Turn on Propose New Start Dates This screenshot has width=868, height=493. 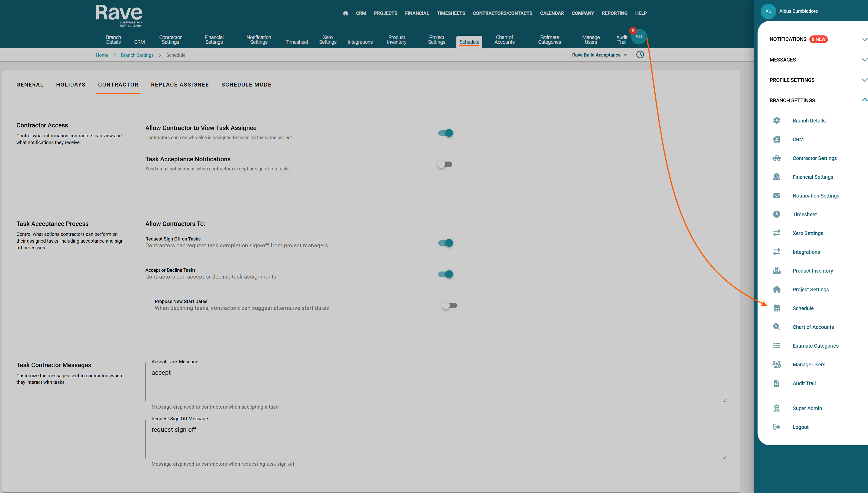(449, 305)
